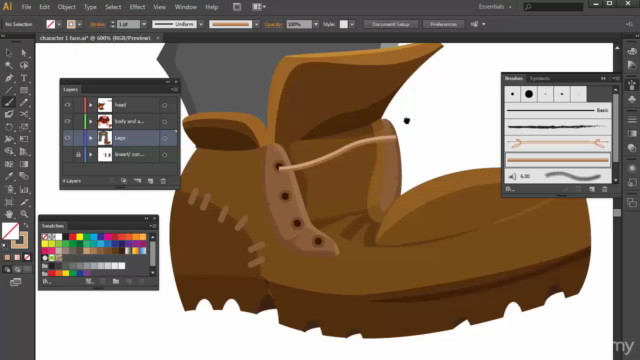
Task: Hide the Legs layer
Action: pyautogui.click(x=67, y=138)
